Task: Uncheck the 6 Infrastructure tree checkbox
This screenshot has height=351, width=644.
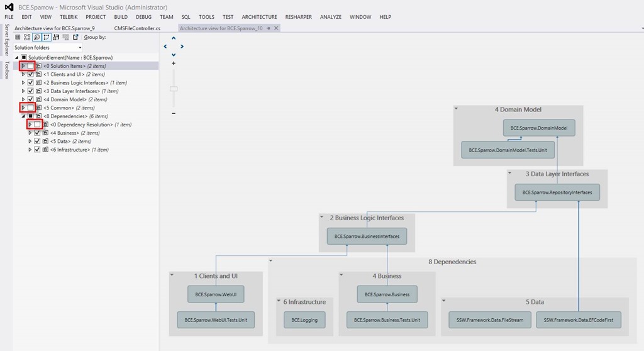Action: 37,150
